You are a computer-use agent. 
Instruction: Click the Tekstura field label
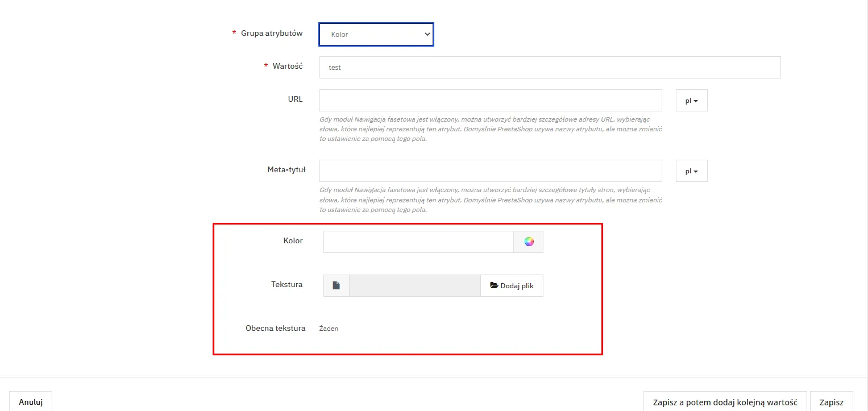coord(286,284)
